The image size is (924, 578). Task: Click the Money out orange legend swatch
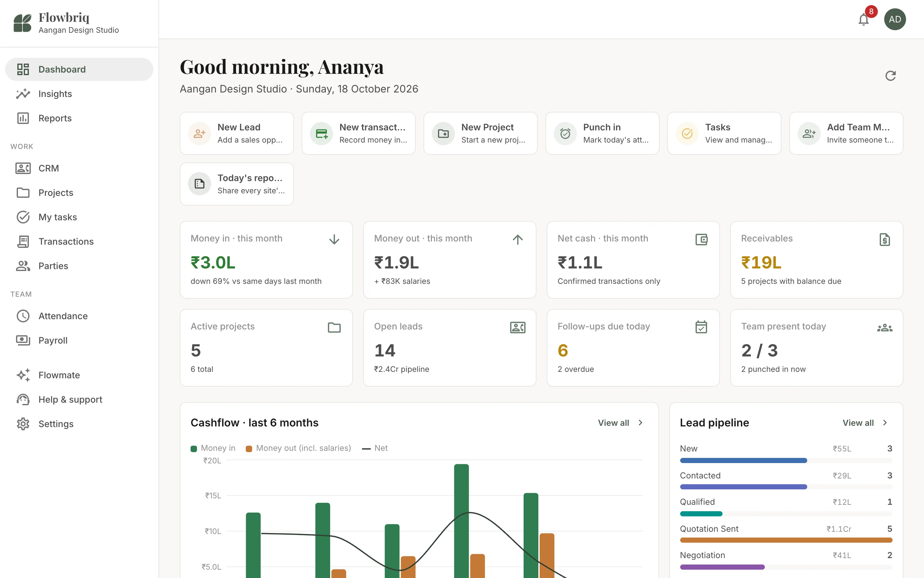pyautogui.click(x=249, y=449)
